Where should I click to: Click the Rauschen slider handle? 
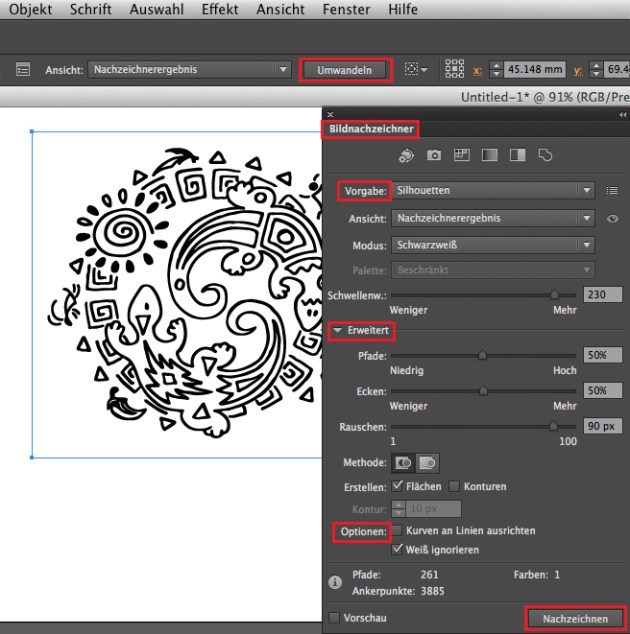point(553,426)
